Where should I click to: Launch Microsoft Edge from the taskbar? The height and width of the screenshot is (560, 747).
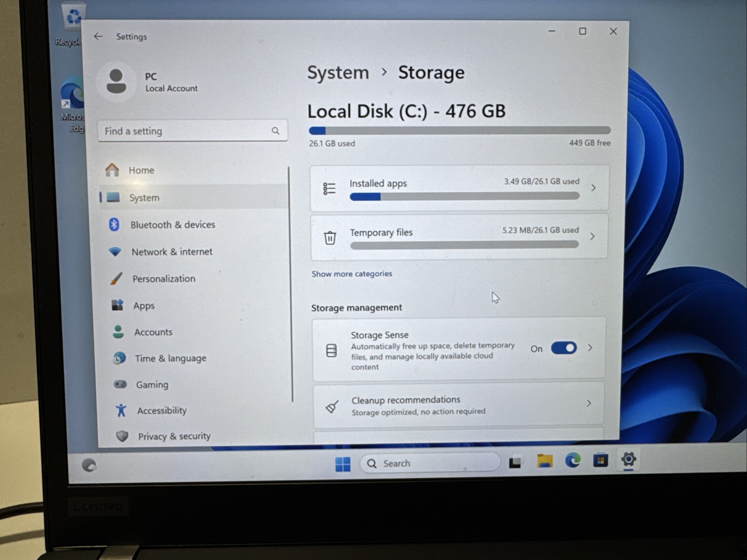(573, 461)
